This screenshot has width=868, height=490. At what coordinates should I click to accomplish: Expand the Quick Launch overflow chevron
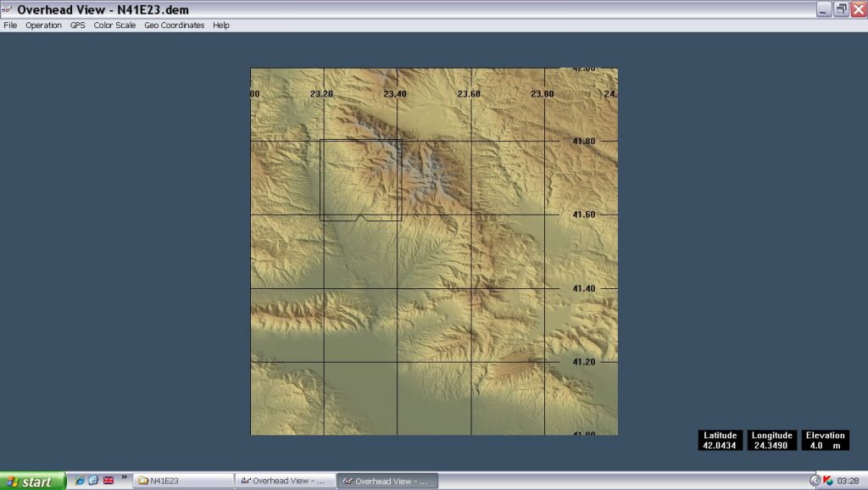coord(125,477)
